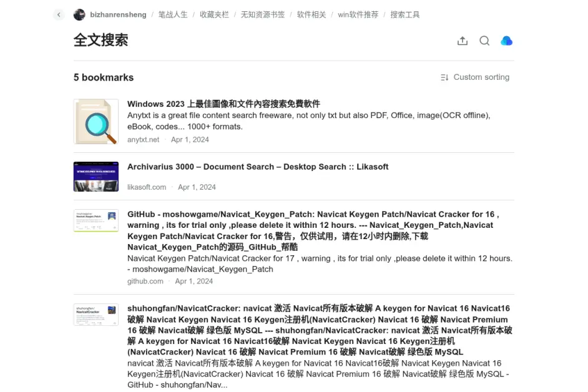This screenshot has height=392, width=588.
Task: Open search with the magnifier icon
Action: 484,41
